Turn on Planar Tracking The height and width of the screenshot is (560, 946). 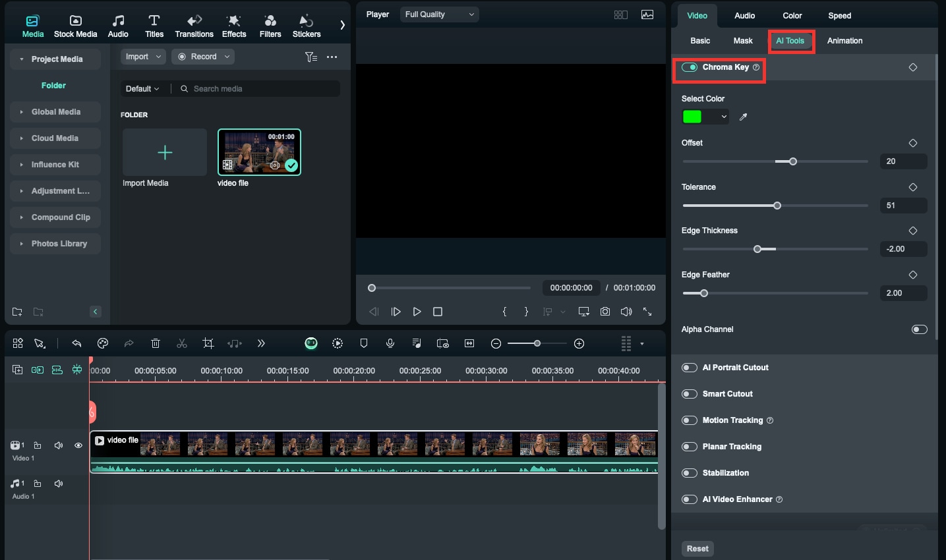coord(690,447)
